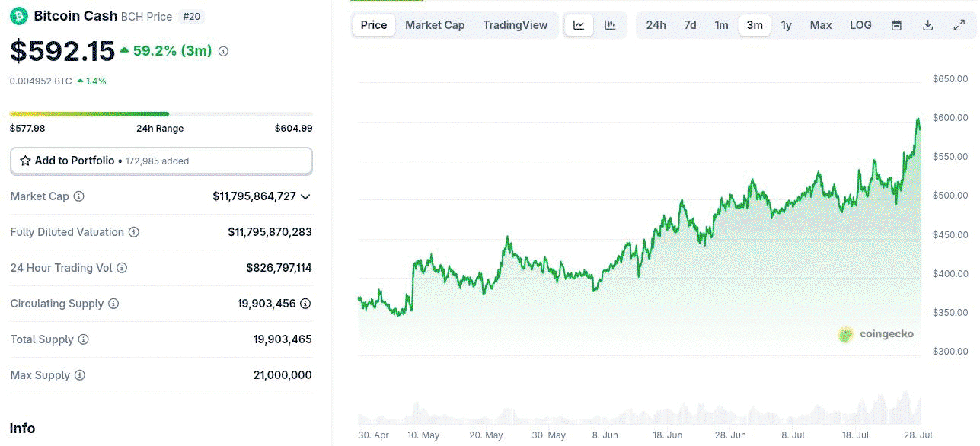Screen dimensions: 980x446
Task: Set chart range to 7d
Action: pos(690,25)
